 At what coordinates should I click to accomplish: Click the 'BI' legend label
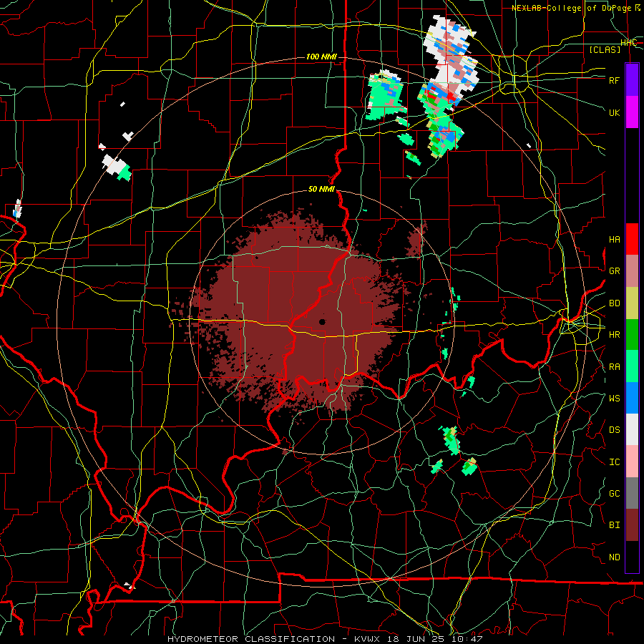tap(614, 525)
